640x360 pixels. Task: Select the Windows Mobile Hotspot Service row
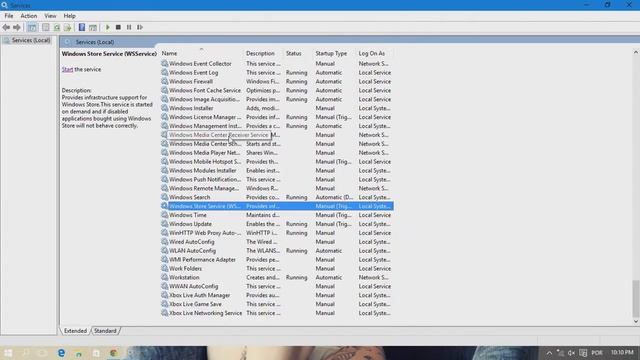click(277, 162)
